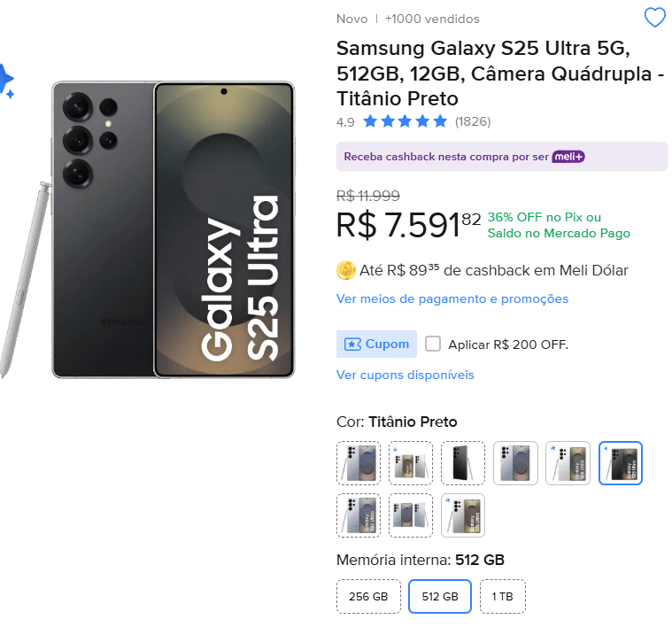The image size is (672, 627).
Task: Click the Galaxy S25 Ultra main product image
Action: point(173,230)
